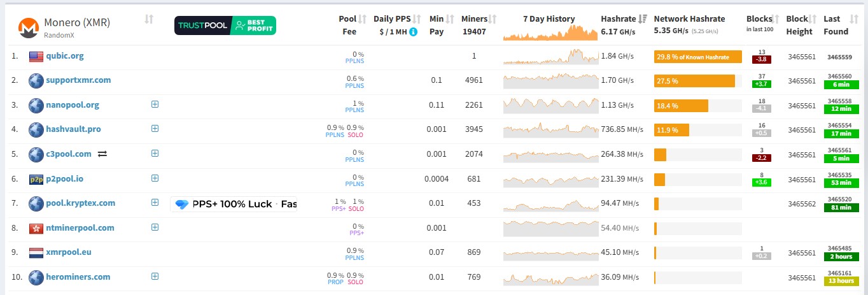Click the 3465562 block height value

[802, 204]
